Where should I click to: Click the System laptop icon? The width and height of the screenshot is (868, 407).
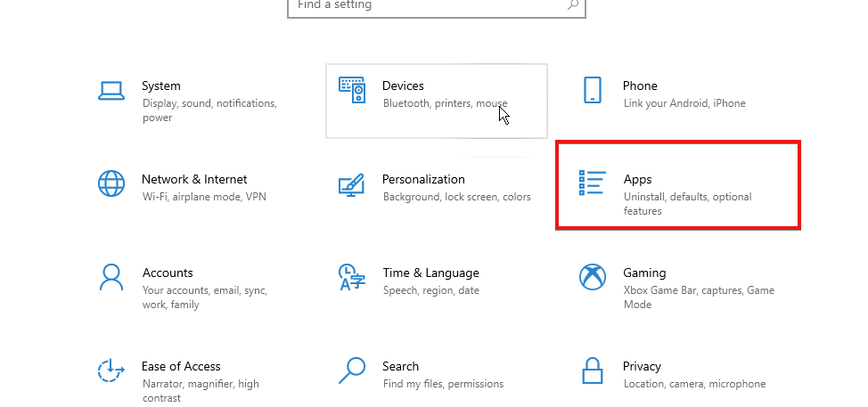pos(111,91)
